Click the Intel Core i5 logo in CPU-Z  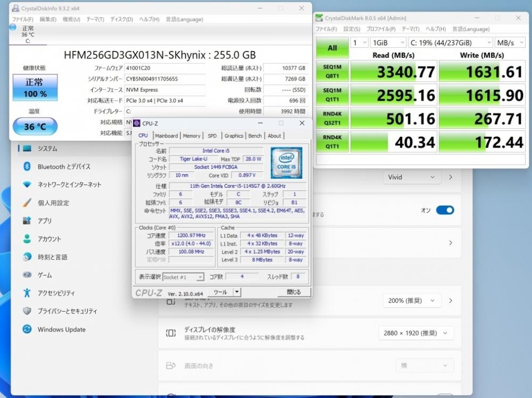pos(286,163)
